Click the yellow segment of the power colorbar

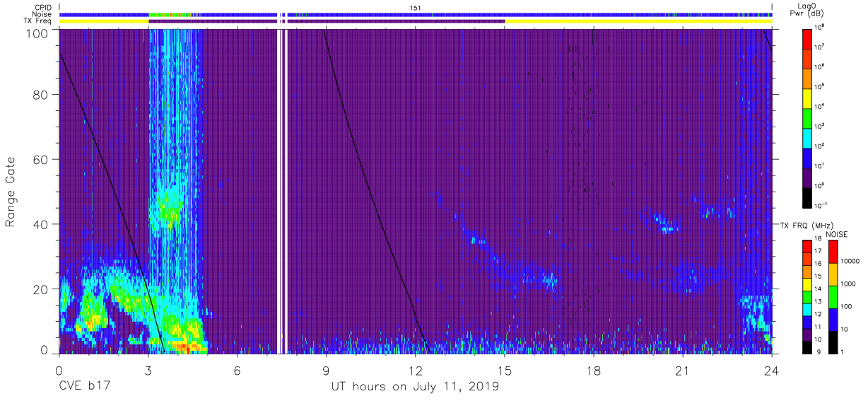tap(808, 98)
